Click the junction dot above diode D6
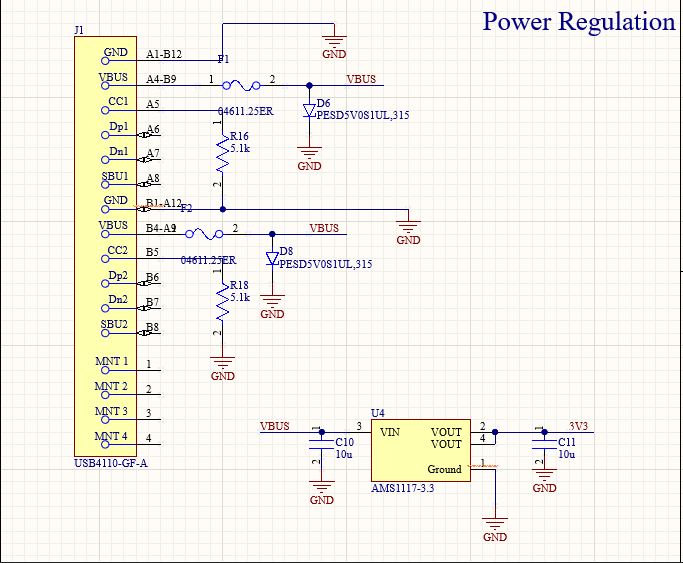Viewport: 683px width, 563px height. (309, 85)
